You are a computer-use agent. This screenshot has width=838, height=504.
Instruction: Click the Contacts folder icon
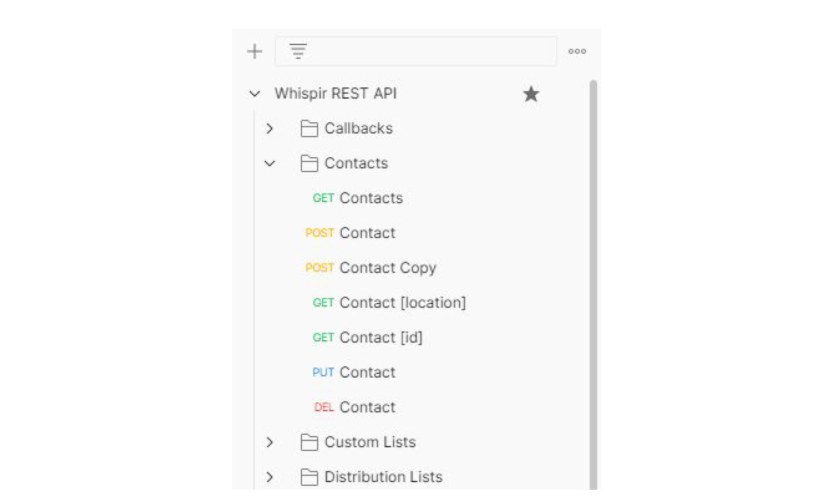(x=309, y=163)
